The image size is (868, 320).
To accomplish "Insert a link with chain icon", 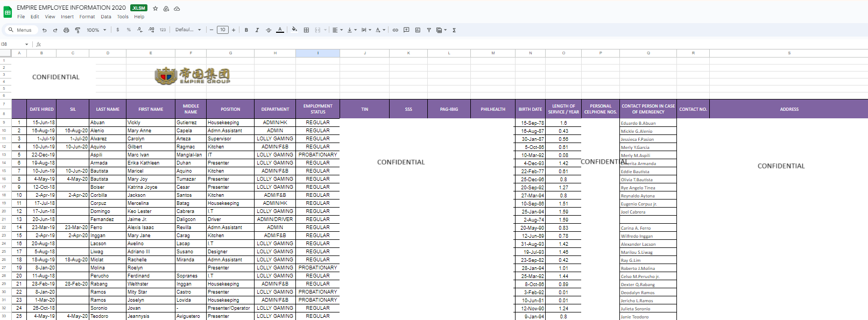I will point(395,30).
